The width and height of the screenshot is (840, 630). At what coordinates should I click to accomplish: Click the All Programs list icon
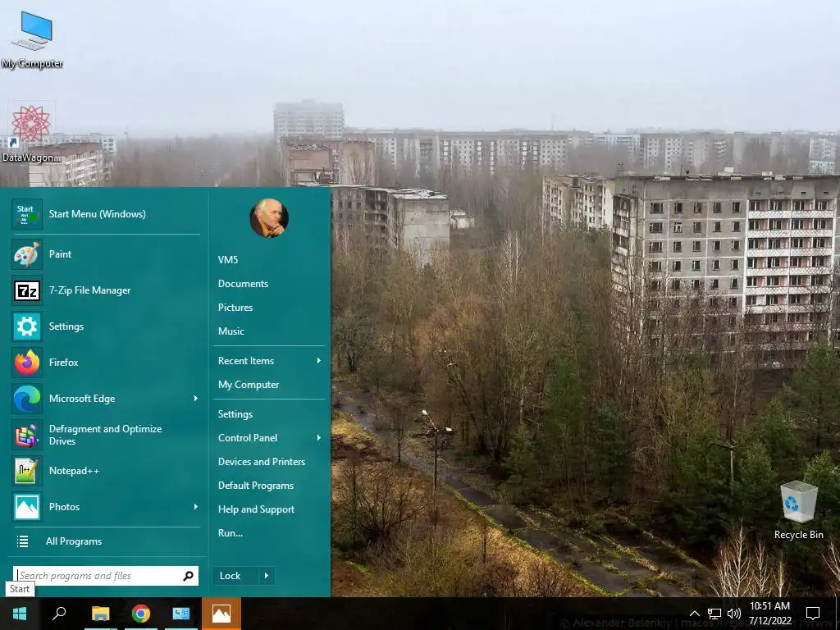point(22,541)
